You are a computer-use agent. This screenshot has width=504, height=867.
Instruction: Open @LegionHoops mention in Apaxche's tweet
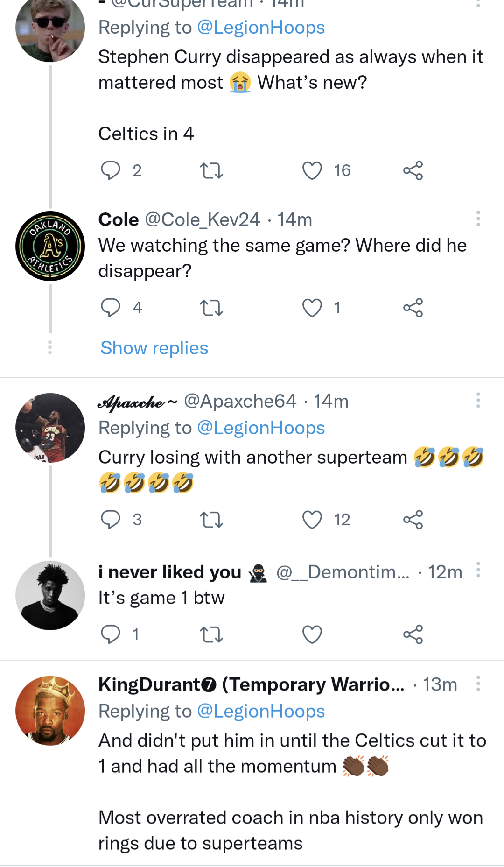[261, 428]
